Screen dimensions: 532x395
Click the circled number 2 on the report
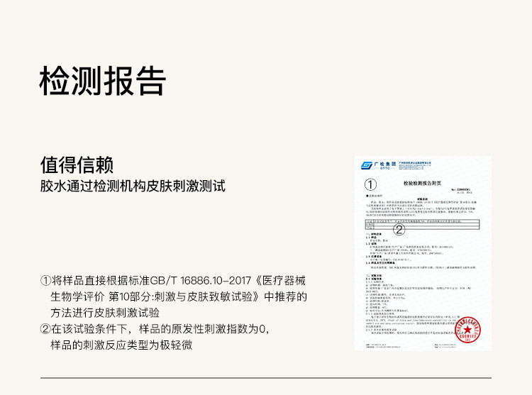[x=399, y=229]
